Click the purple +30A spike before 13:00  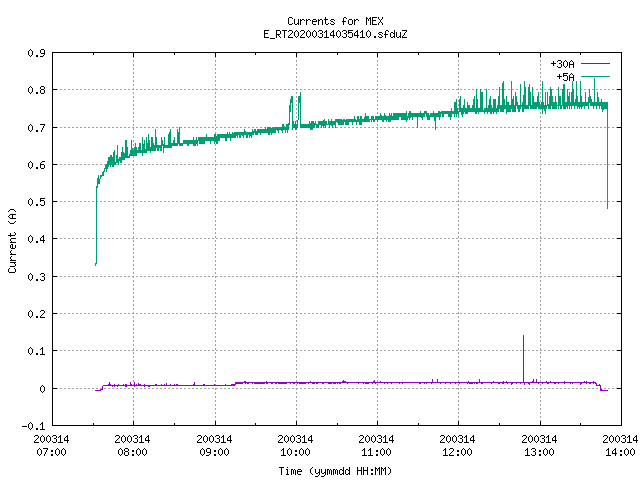point(523,359)
